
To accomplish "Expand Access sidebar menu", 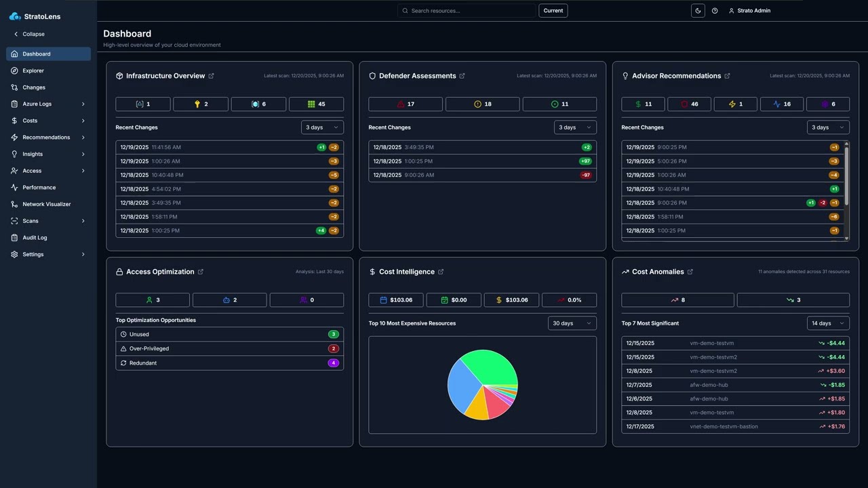I will [x=48, y=171].
